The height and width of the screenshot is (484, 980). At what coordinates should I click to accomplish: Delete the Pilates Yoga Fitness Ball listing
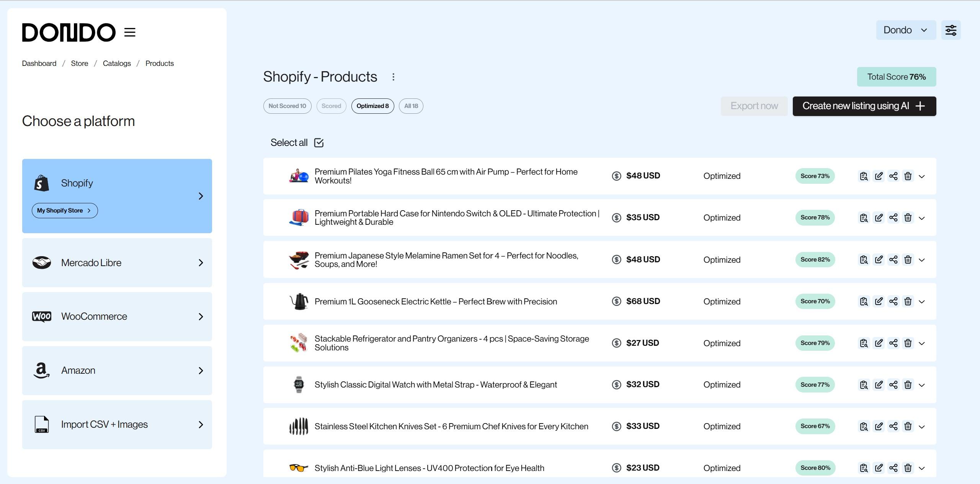click(908, 176)
